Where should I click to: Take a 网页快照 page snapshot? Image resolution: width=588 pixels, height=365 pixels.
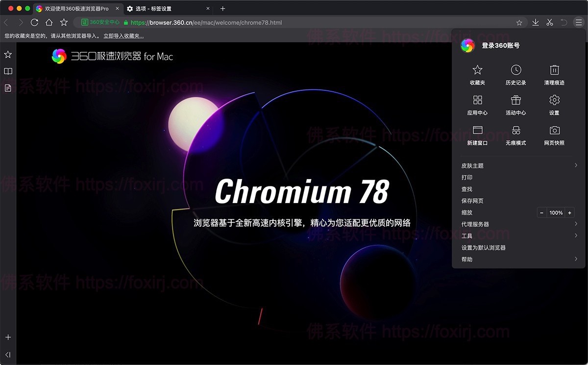point(554,135)
